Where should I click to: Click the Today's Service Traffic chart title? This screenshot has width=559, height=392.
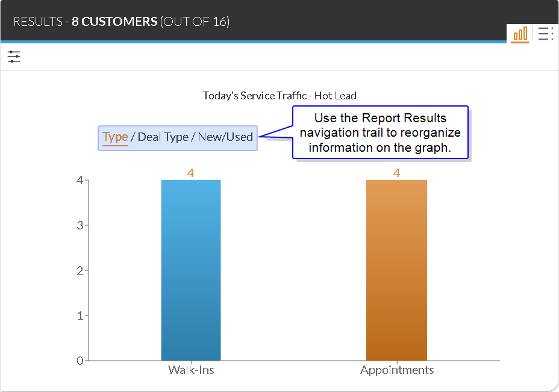(279, 95)
